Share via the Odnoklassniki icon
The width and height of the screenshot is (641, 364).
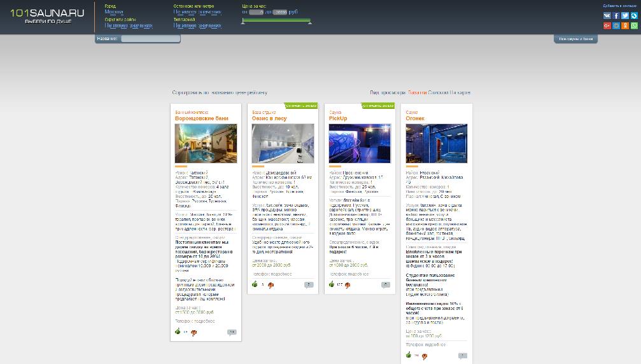pos(625,25)
